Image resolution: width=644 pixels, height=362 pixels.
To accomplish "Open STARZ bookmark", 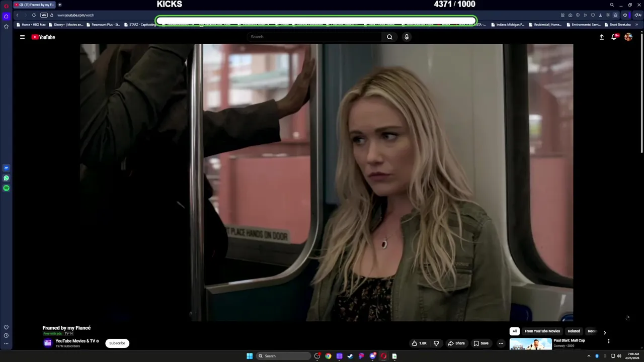I will click(x=140, y=25).
